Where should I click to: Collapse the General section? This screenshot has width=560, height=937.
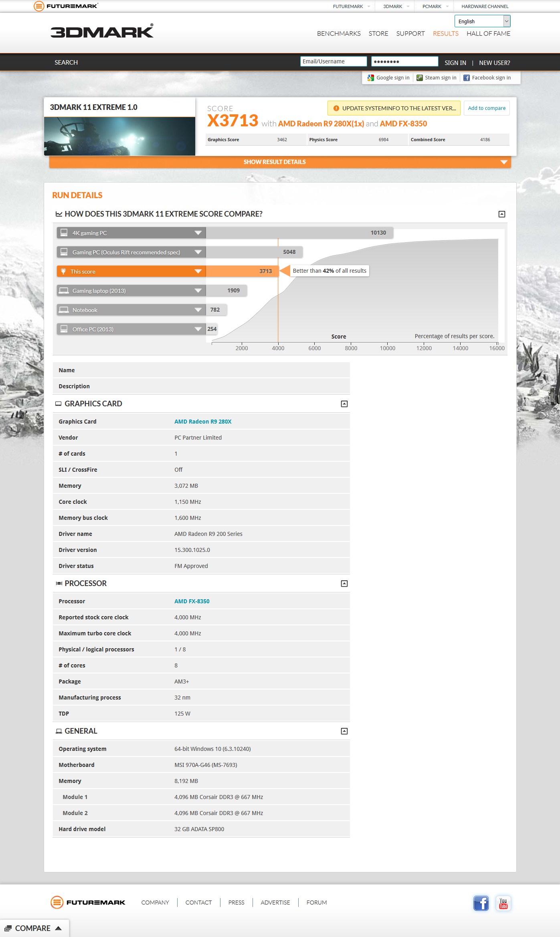(x=344, y=731)
